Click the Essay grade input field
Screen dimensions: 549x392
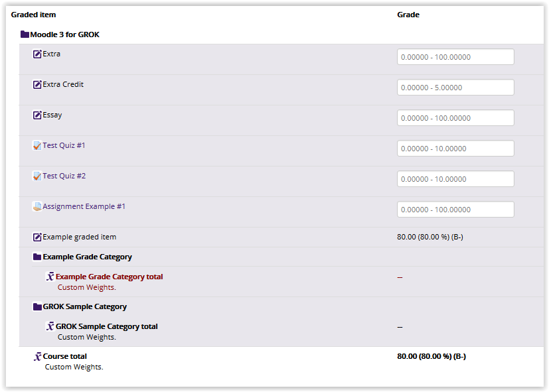455,118
